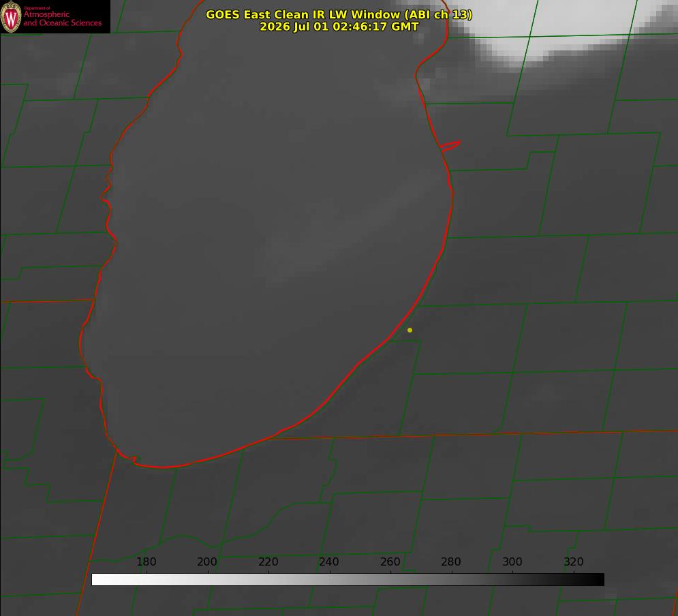The image size is (678, 616).
Task: Click the 300 tick label on the colorbar
Action: [512, 561]
